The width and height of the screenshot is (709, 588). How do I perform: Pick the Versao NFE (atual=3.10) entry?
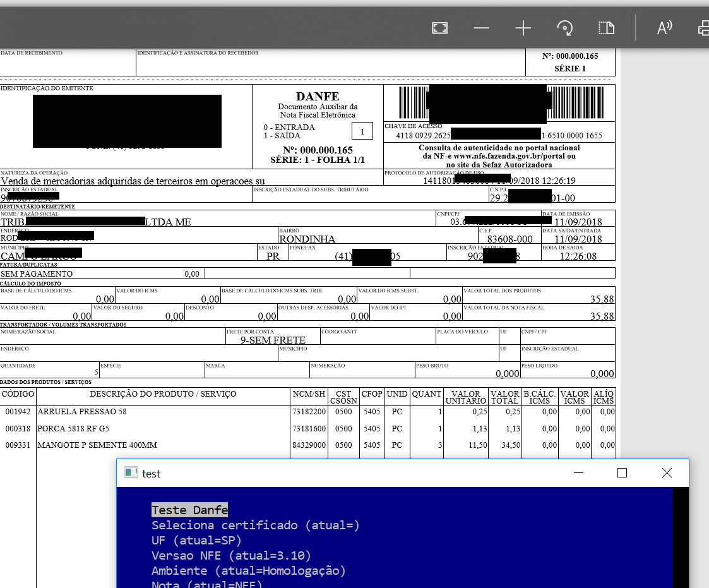pyautogui.click(x=231, y=555)
